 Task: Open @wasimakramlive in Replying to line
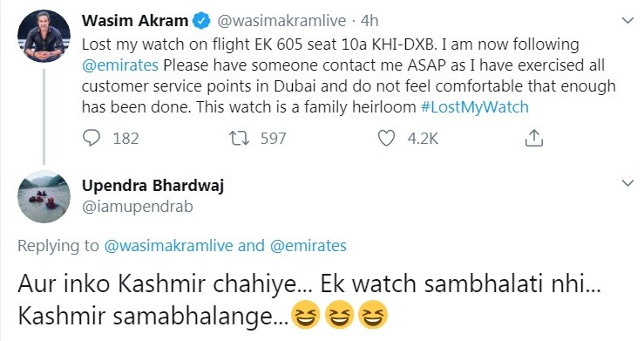click(x=169, y=246)
